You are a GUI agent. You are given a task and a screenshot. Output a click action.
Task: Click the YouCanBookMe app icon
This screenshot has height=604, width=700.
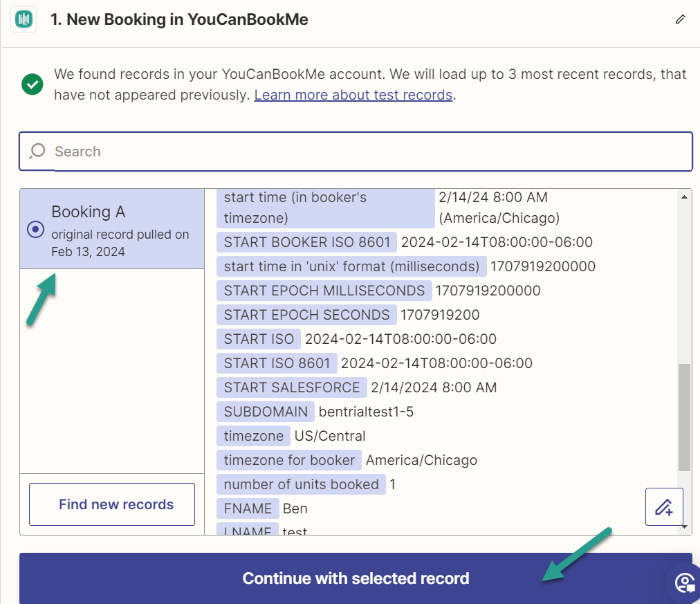coord(24,19)
